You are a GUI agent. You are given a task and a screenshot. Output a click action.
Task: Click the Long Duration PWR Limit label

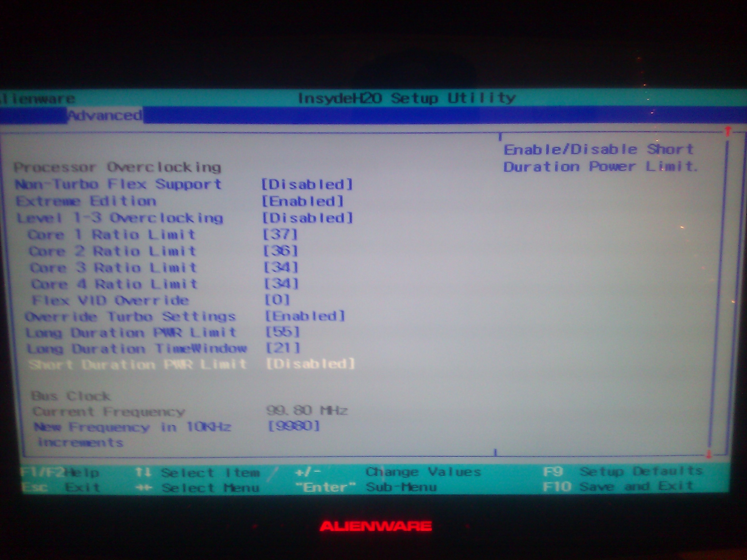[131, 333]
